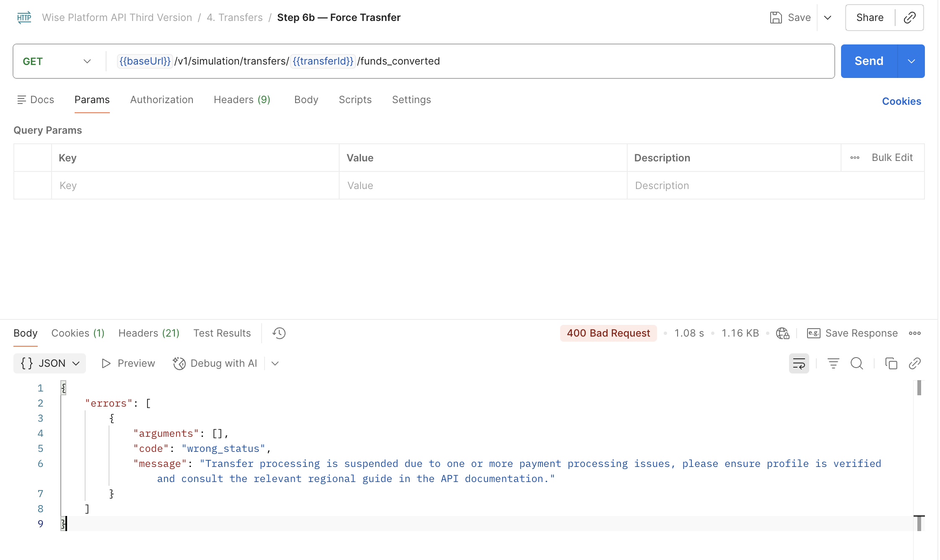Expand the Save options chevron
Image resolution: width=940 pixels, height=560 pixels.
coord(828,18)
